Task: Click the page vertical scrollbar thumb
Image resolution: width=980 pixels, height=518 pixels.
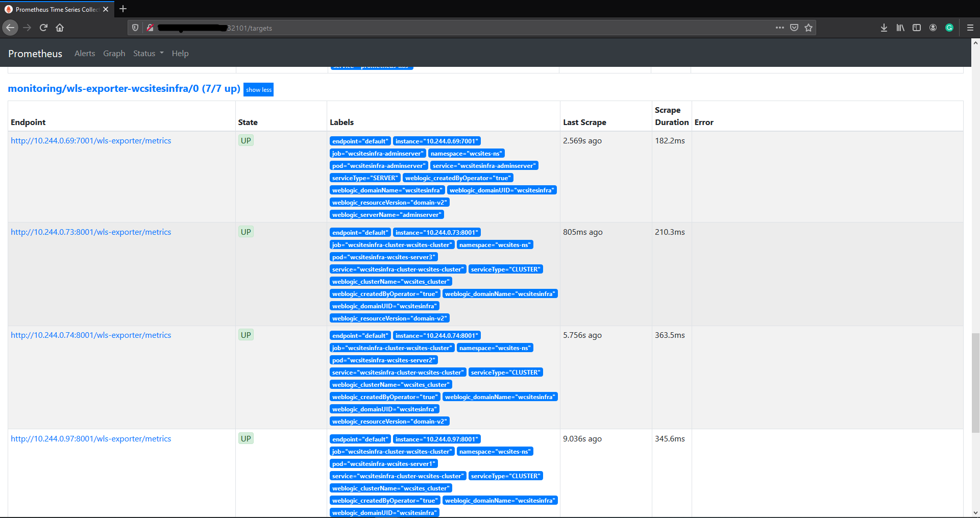Action: [x=975, y=383]
